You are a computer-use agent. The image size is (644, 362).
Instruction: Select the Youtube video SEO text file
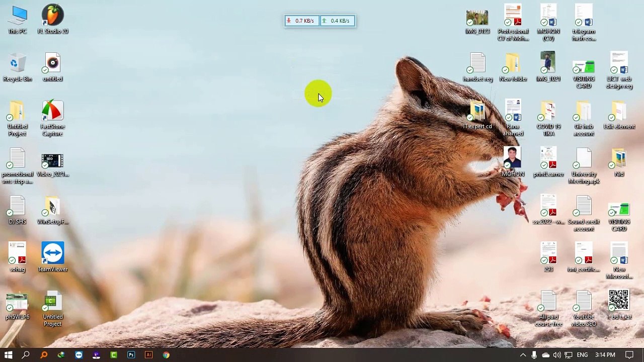point(584,308)
